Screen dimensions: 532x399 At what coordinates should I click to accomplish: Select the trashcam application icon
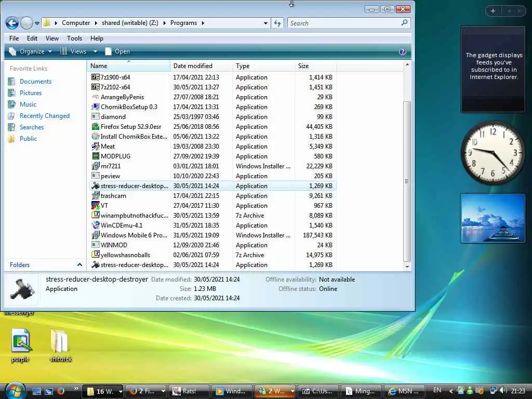coord(96,195)
